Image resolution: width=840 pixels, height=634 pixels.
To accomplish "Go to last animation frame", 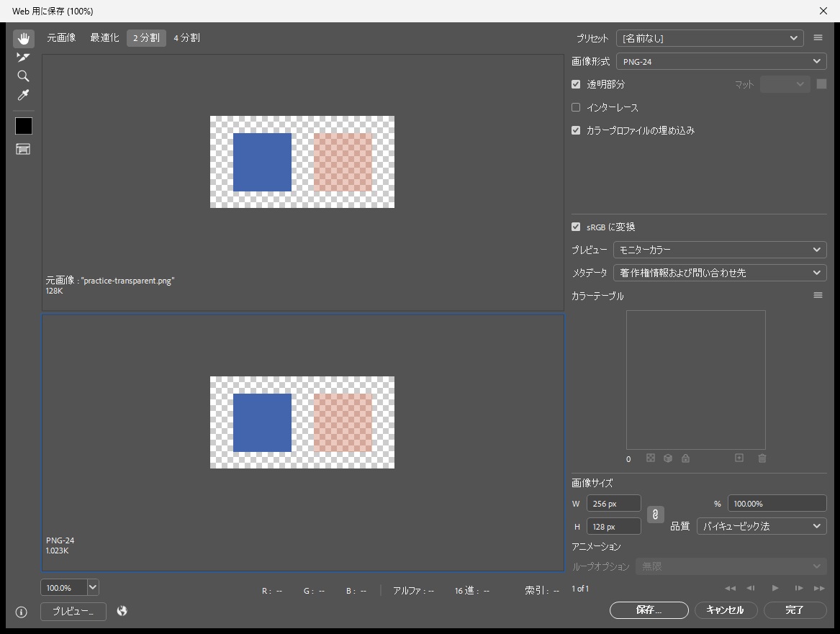I will (x=819, y=588).
